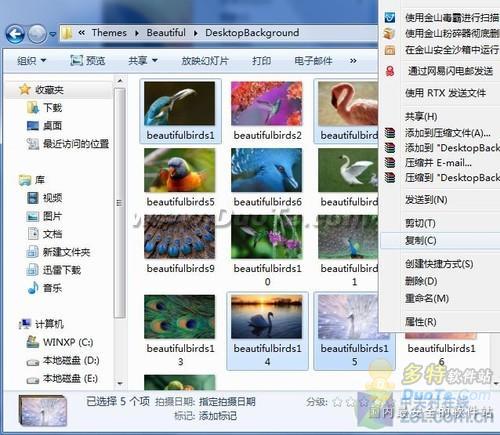The height and width of the screenshot is (435, 500).
Task: Click 预览 preview toolbar icon
Action: coord(88,61)
